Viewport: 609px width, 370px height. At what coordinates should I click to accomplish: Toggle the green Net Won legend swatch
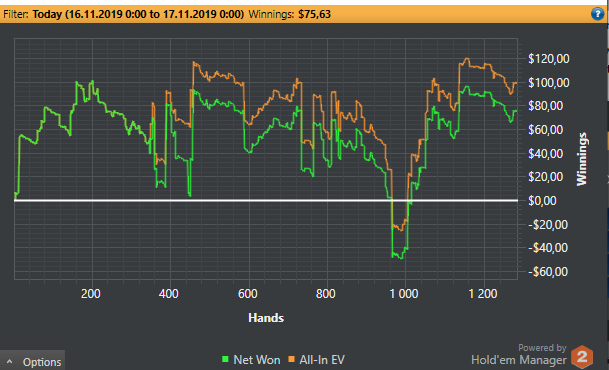click(x=225, y=359)
